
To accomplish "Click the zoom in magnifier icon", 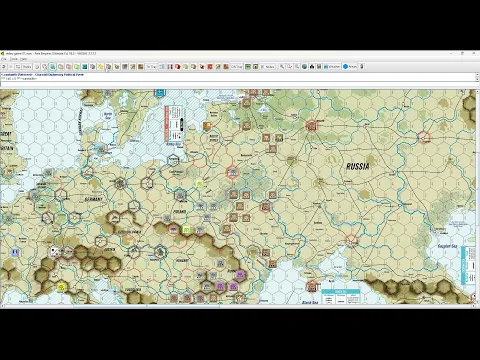I will [282, 67].
